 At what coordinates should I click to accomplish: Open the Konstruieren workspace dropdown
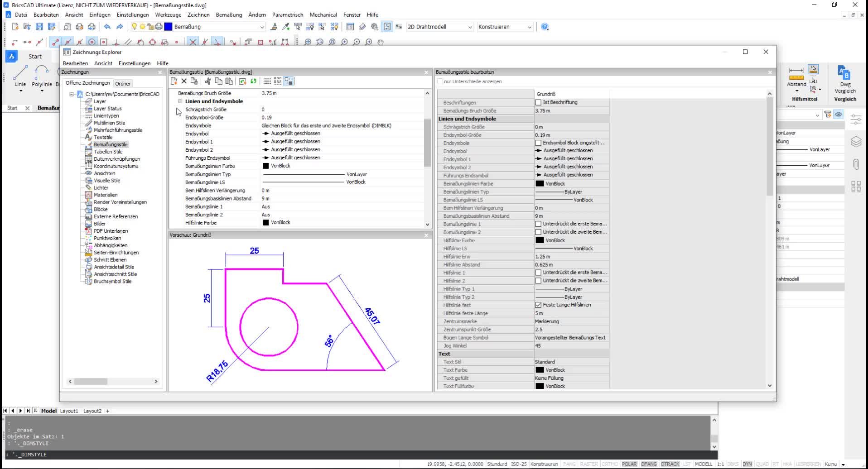pos(529,27)
